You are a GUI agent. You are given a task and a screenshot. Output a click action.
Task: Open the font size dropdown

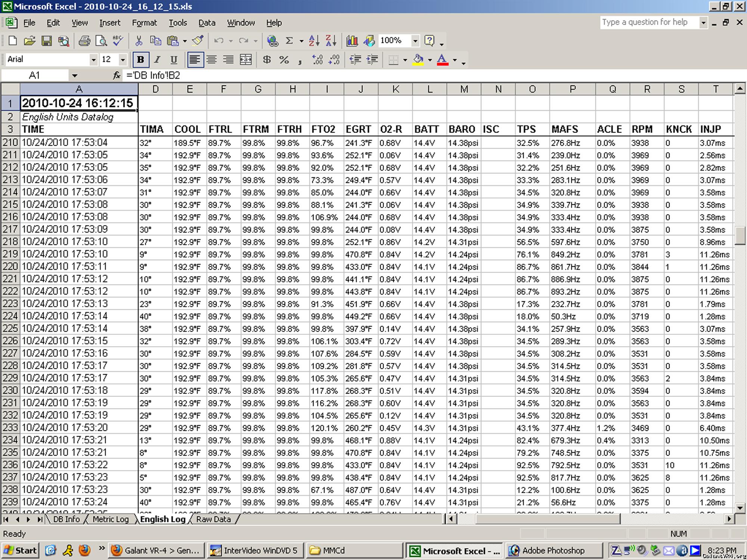tap(123, 60)
